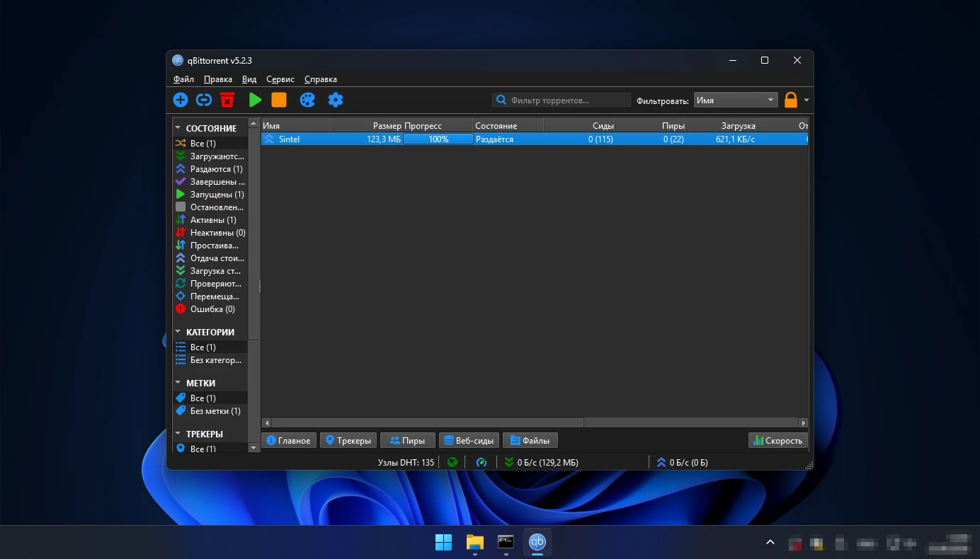Select the Без метки (1) filter
The height and width of the screenshot is (559, 980).
tap(210, 411)
